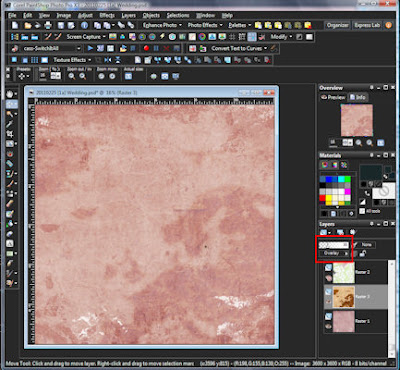Select the Pan tool
The width and height of the screenshot is (400, 370).
coord(10,94)
